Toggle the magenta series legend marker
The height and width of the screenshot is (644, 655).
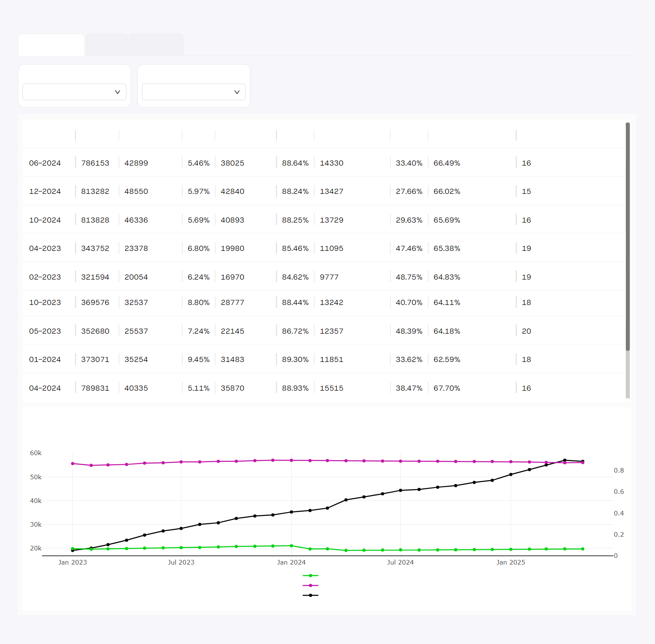pyautogui.click(x=310, y=585)
